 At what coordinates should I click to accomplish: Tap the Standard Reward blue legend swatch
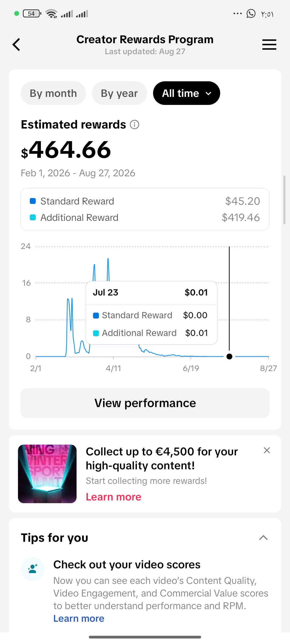(x=33, y=201)
